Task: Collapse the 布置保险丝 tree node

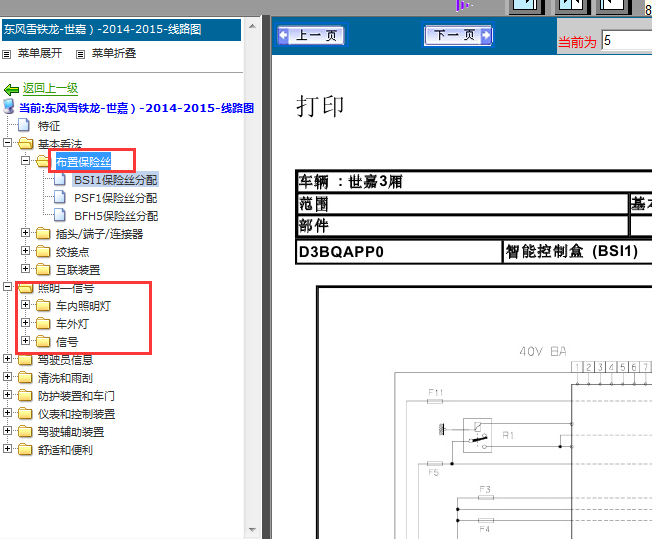Action: (25, 161)
